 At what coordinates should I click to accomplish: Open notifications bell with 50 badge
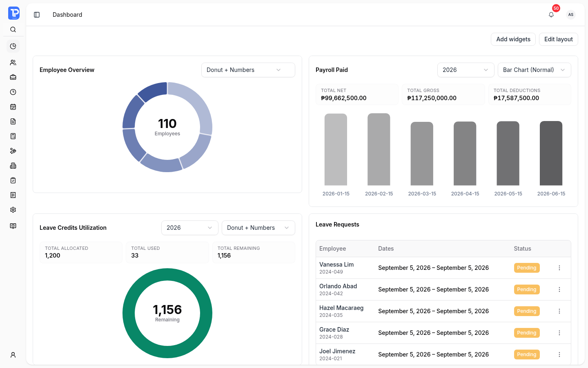click(551, 15)
